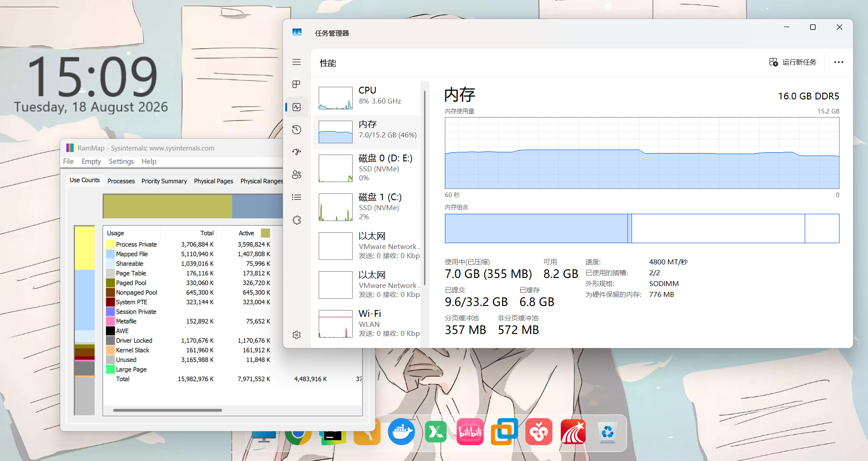Click the three-dot more options button
Viewport: 868px width, 461px height.
point(839,62)
